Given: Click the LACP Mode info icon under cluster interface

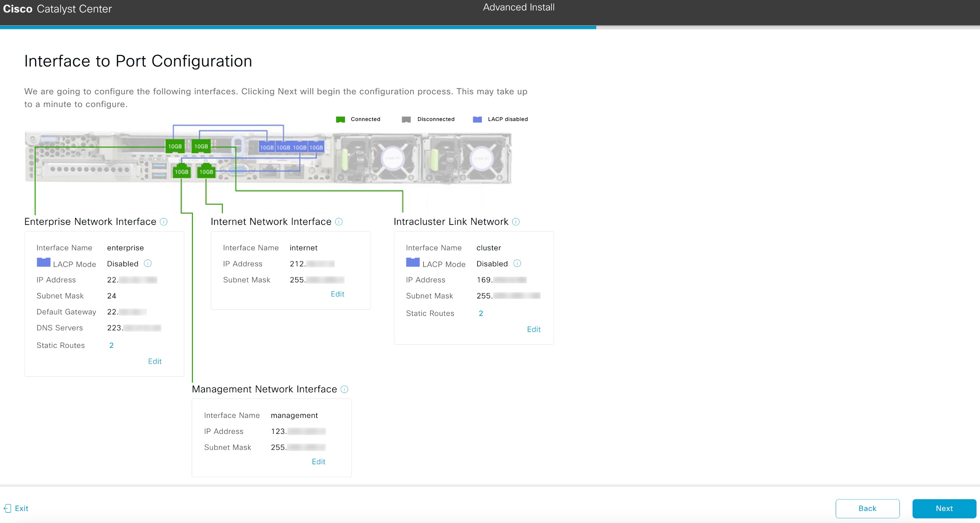Looking at the screenshot, I should point(518,263).
